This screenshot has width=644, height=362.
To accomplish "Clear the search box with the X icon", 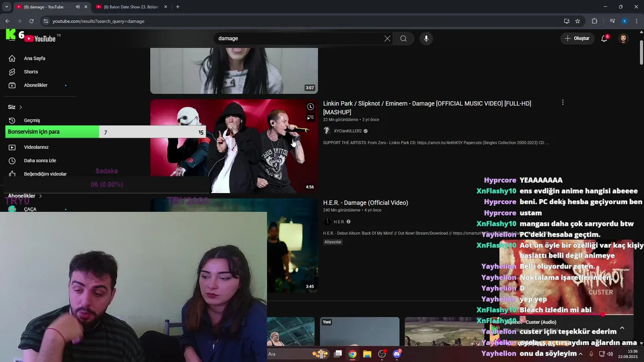I will [x=387, y=39].
